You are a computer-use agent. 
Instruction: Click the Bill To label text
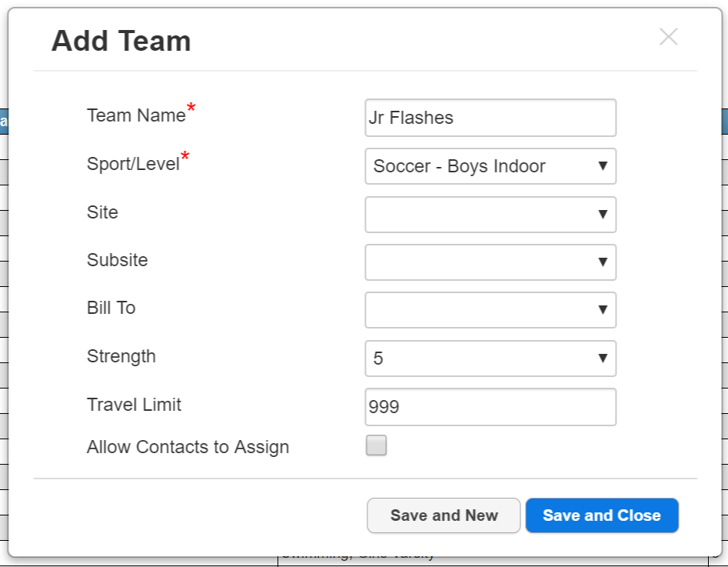pos(111,308)
